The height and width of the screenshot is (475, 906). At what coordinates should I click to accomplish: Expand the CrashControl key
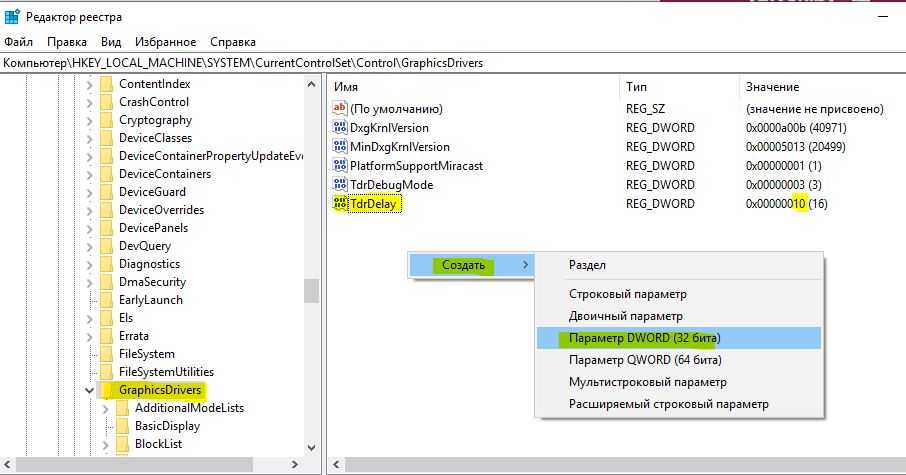(90, 102)
